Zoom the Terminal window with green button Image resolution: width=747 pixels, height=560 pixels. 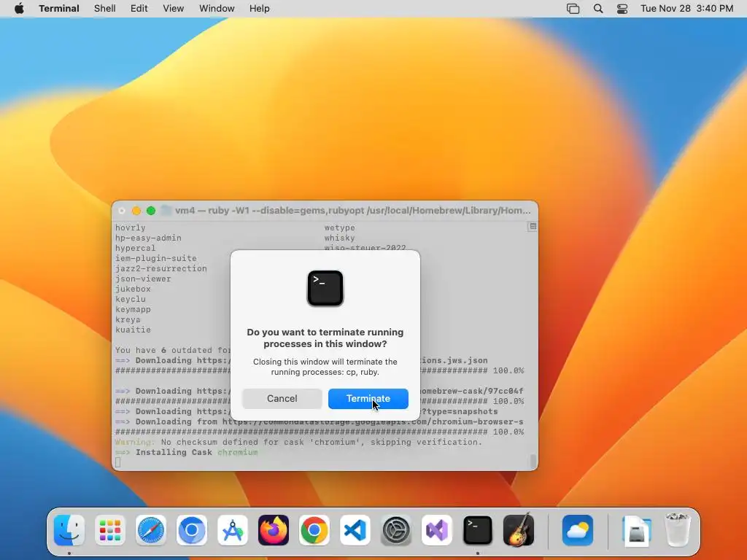click(x=151, y=211)
